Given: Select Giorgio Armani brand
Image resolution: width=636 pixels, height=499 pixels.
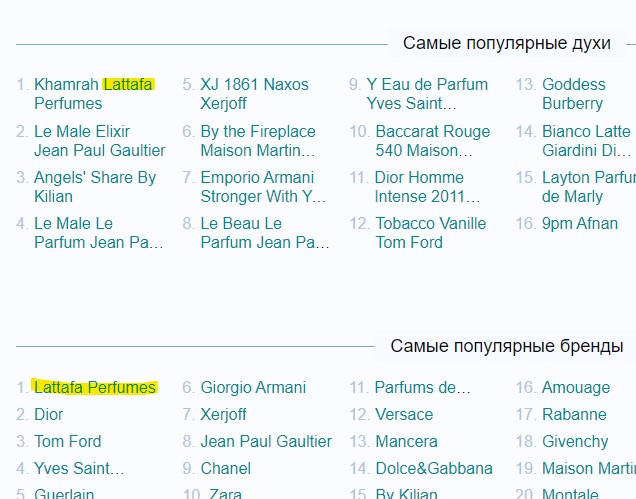Looking at the screenshot, I should [253, 387].
